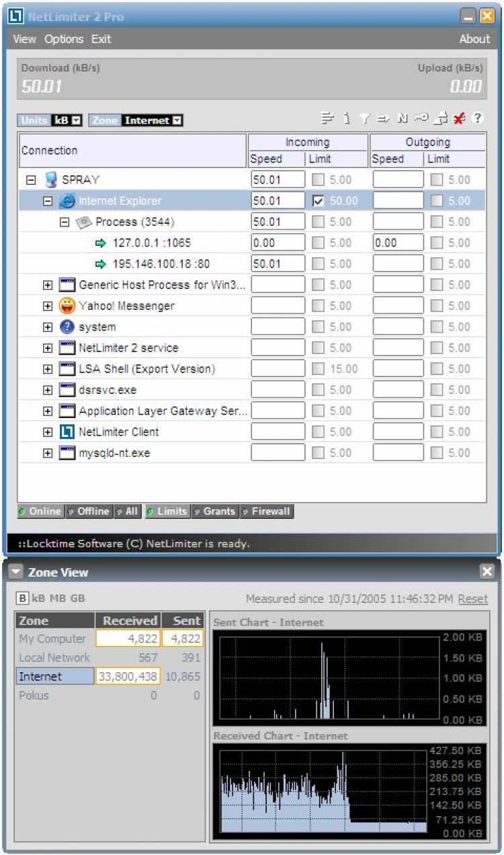Click the LSA Shell window icon
This screenshot has width=504, height=855.
(67, 369)
